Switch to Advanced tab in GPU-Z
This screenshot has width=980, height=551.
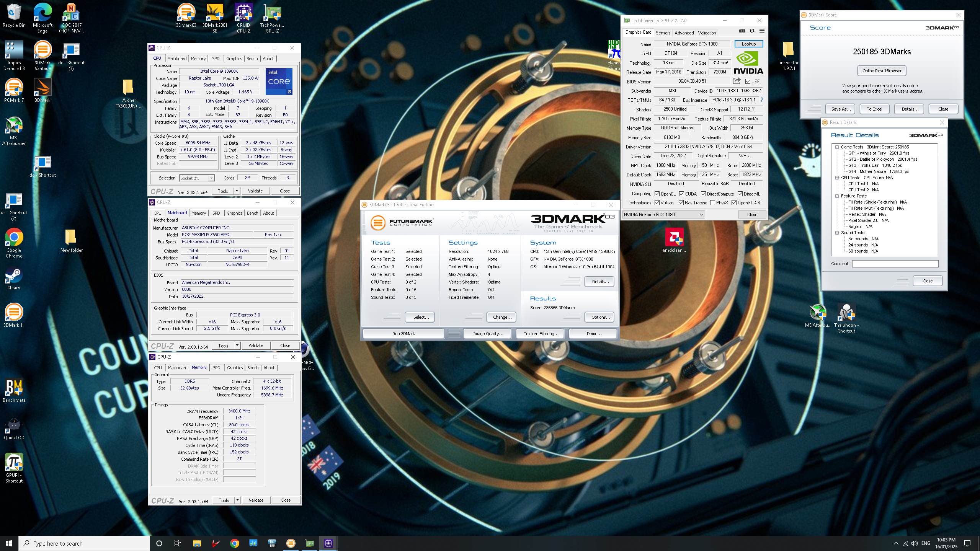(684, 33)
